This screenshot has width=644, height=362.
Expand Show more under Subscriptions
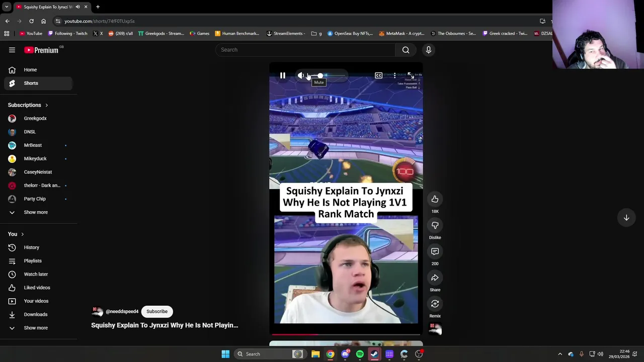coord(38,212)
